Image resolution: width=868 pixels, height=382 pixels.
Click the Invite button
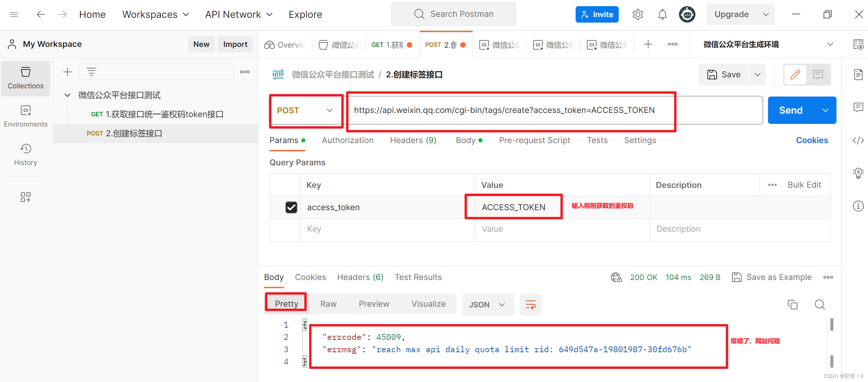click(x=597, y=14)
